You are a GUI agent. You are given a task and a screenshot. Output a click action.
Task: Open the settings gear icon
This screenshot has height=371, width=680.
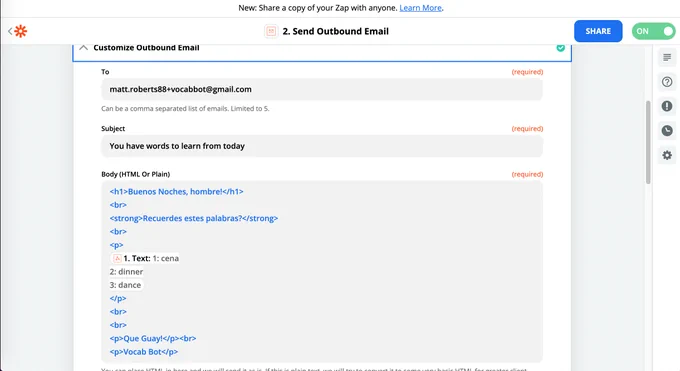click(x=667, y=155)
